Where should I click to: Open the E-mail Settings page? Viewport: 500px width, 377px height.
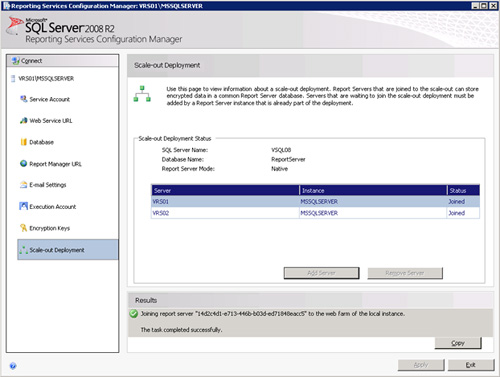pos(48,185)
